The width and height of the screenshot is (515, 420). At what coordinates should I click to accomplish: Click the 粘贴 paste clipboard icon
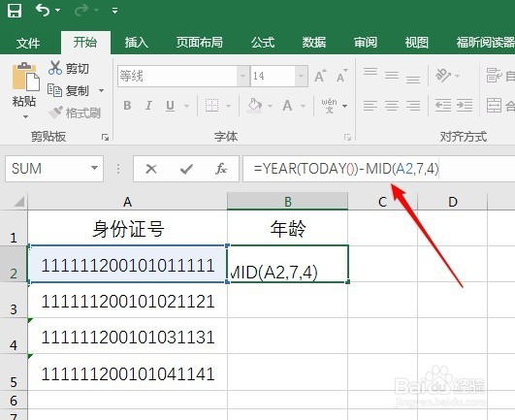[x=25, y=77]
